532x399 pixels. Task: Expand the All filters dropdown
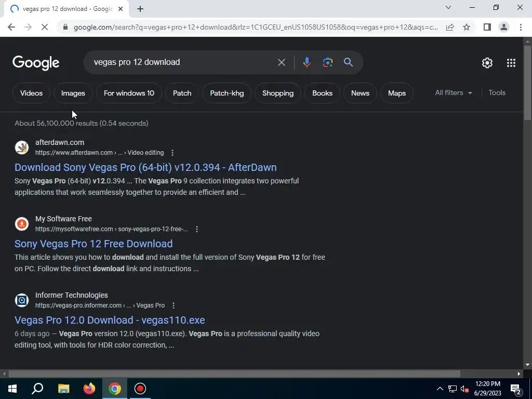454,92
